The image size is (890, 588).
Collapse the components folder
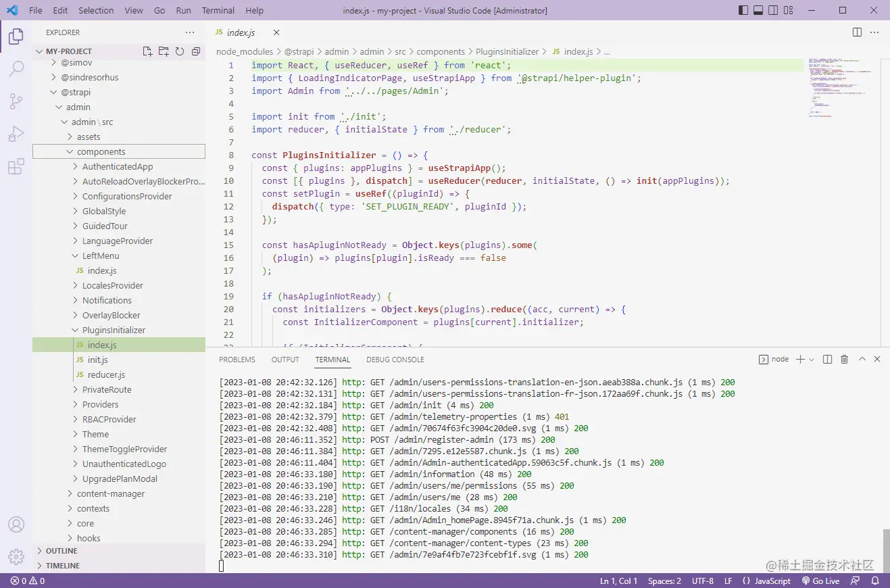click(119, 151)
